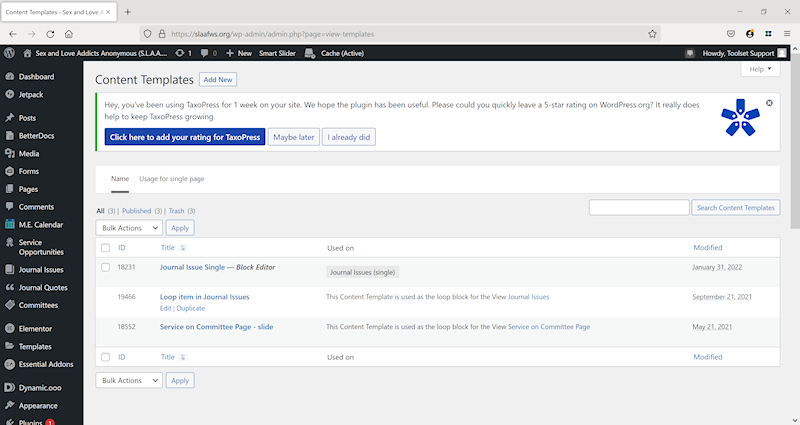Click the M.E. Calendar icon
The width and height of the screenshot is (800, 425).
pyautogui.click(x=10, y=224)
